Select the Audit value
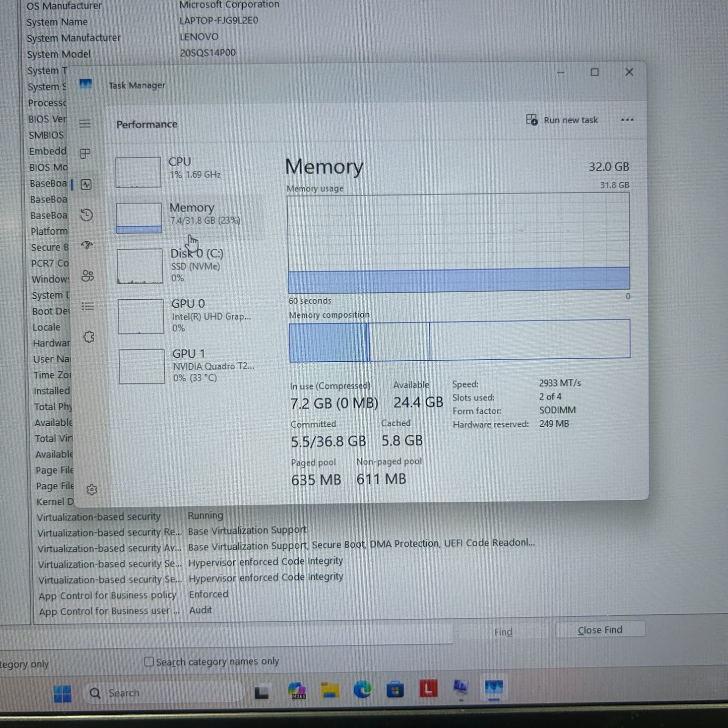 (x=201, y=610)
